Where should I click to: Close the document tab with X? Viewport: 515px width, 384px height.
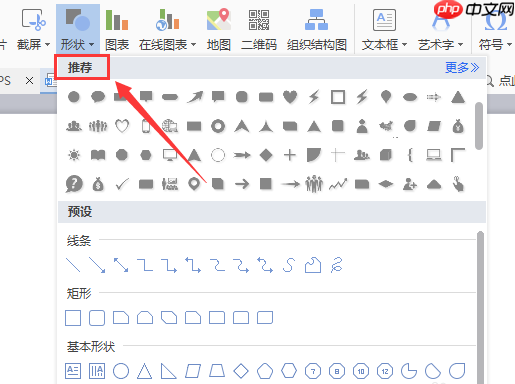(x=30, y=81)
